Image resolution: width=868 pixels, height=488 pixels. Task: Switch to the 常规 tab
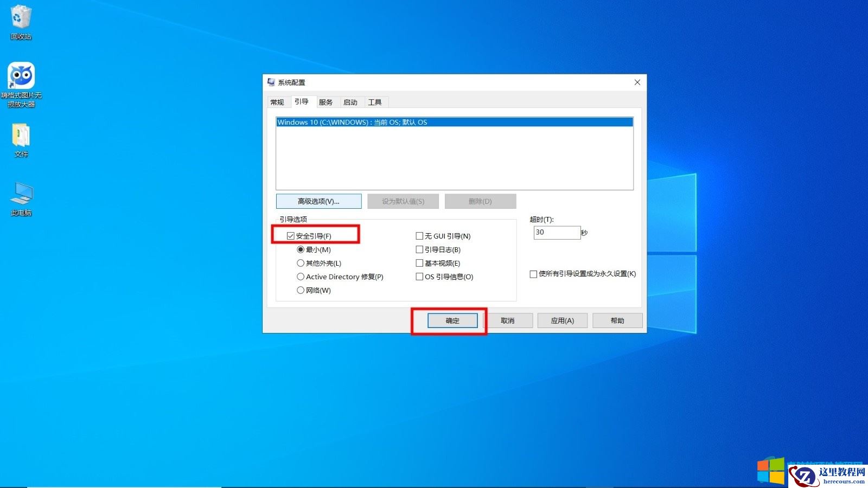click(277, 102)
